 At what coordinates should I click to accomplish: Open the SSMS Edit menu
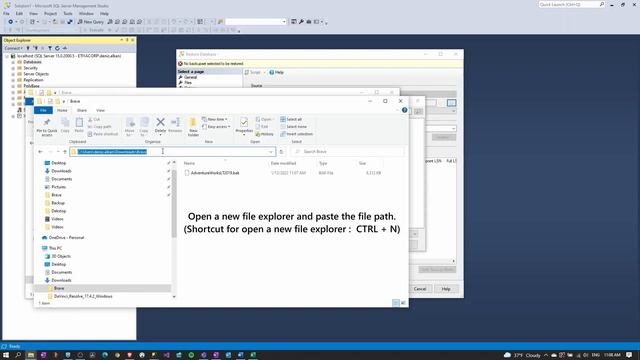[x=19, y=13]
